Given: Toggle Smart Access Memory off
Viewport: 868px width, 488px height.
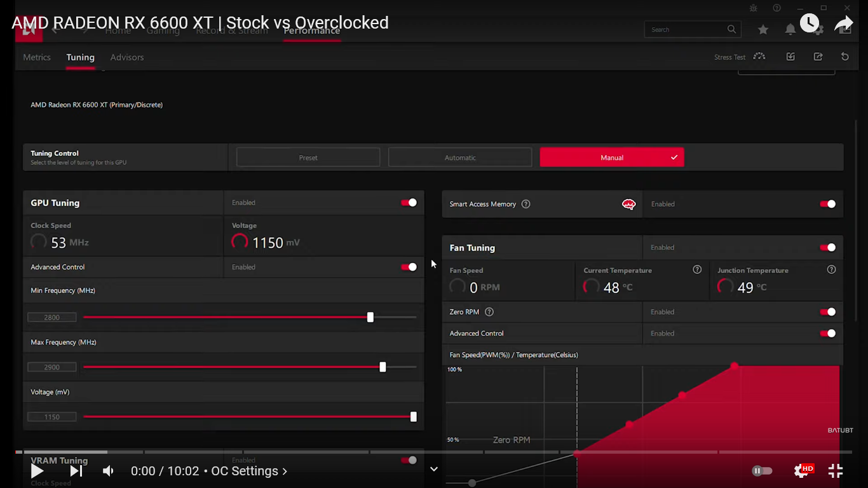Looking at the screenshot, I should [827, 204].
